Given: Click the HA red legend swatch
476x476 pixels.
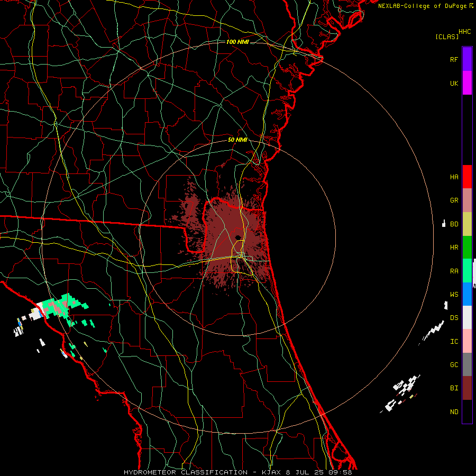Looking at the screenshot, I should click(467, 177).
